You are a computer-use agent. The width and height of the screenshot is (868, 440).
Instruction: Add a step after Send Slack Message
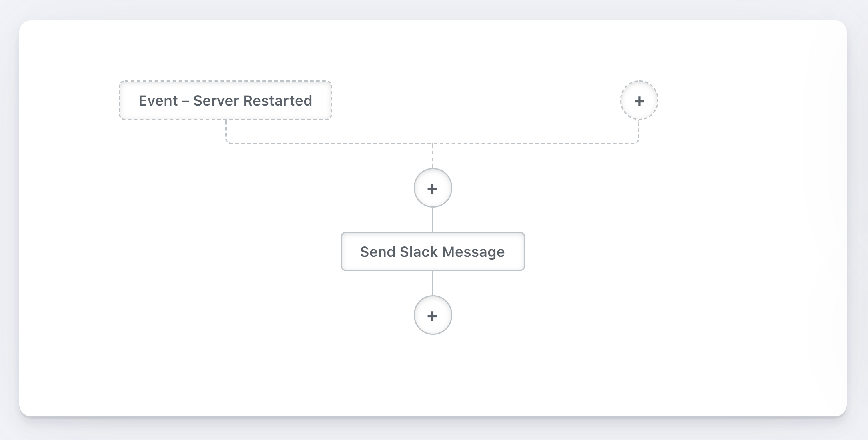click(433, 315)
